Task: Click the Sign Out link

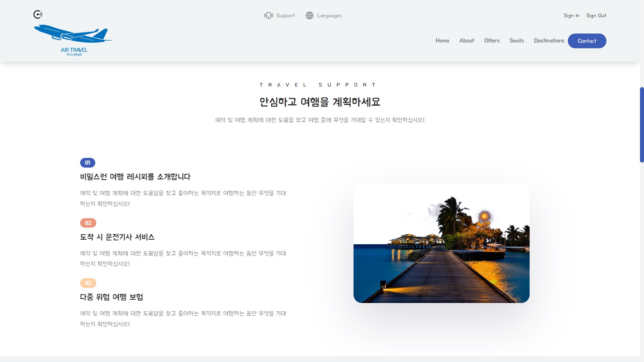Action: (x=596, y=15)
